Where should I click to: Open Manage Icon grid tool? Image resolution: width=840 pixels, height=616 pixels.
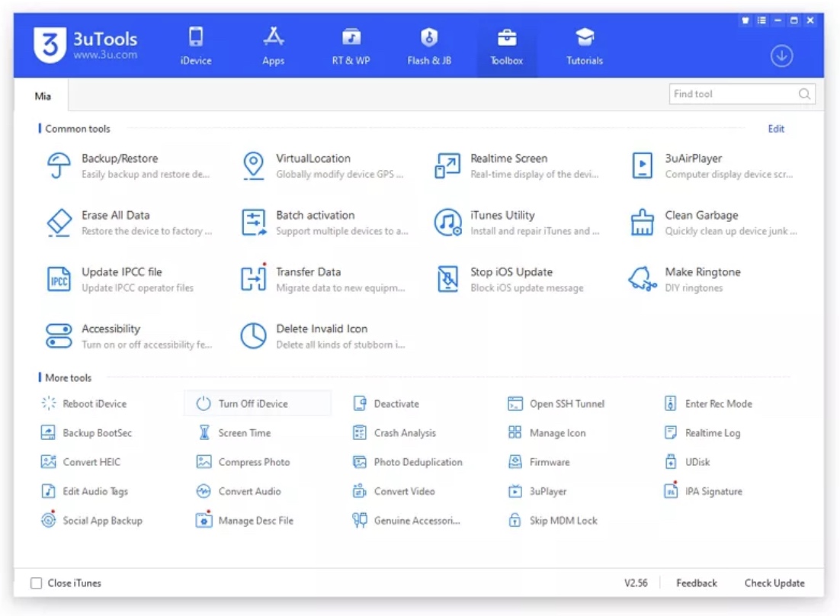[x=547, y=433]
